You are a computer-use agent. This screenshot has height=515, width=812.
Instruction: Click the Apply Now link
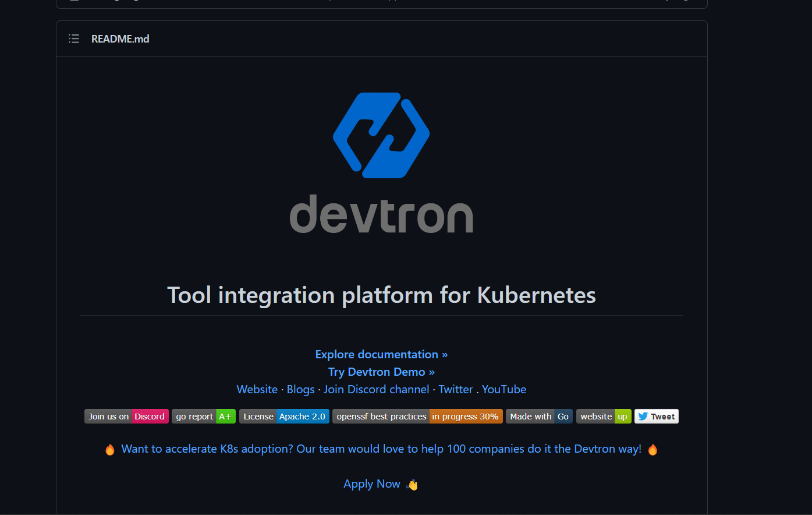click(372, 484)
